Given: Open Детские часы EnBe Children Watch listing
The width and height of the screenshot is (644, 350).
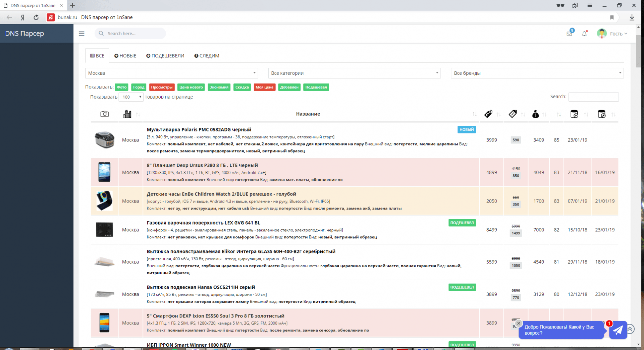Looking at the screenshot, I should click(221, 194).
